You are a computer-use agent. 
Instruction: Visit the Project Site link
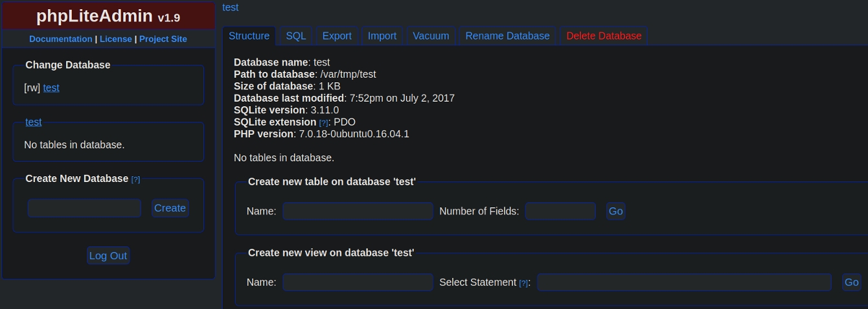tap(163, 39)
